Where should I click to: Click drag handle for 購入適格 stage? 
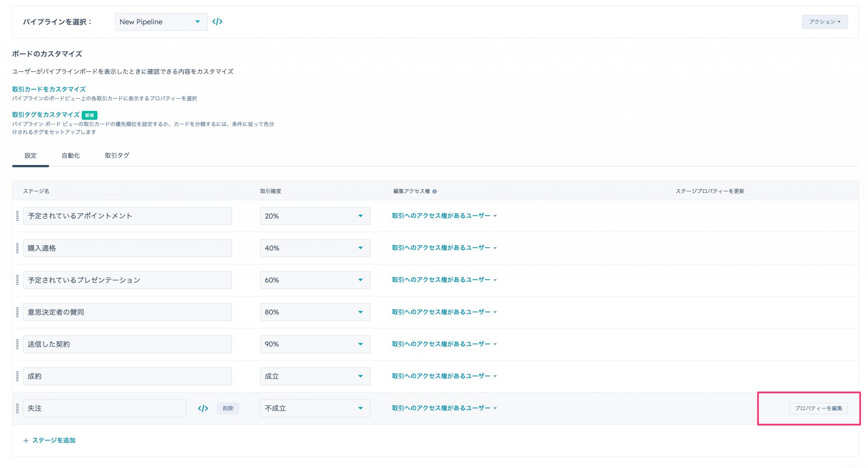[x=17, y=248]
